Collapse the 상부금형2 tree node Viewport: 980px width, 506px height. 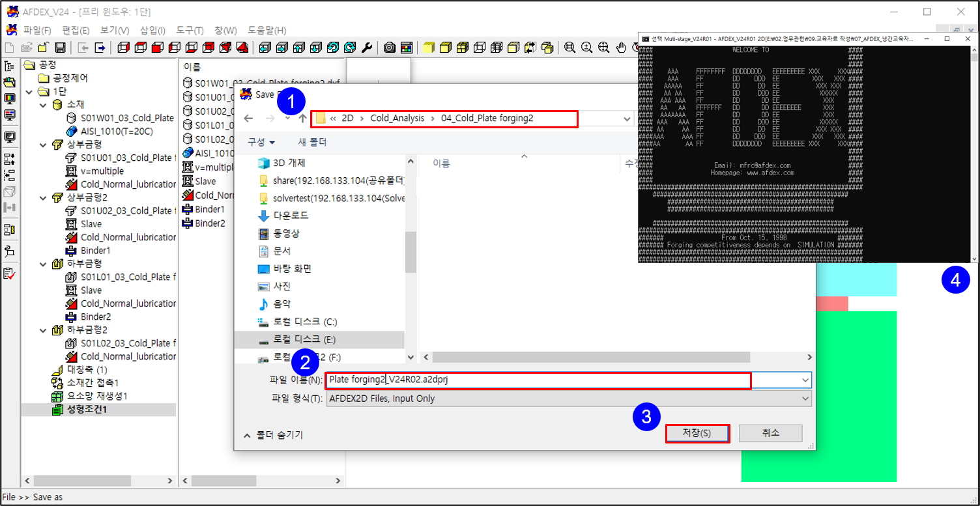[x=43, y=198]
